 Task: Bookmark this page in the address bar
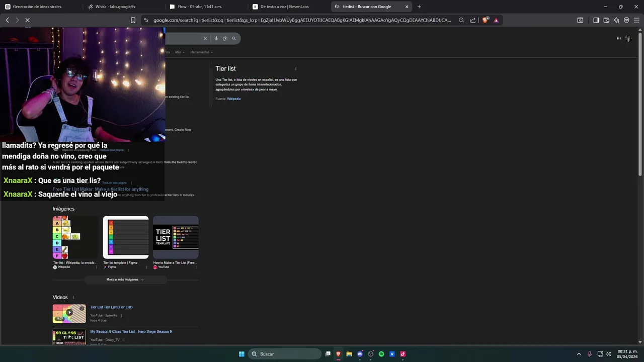133,20
